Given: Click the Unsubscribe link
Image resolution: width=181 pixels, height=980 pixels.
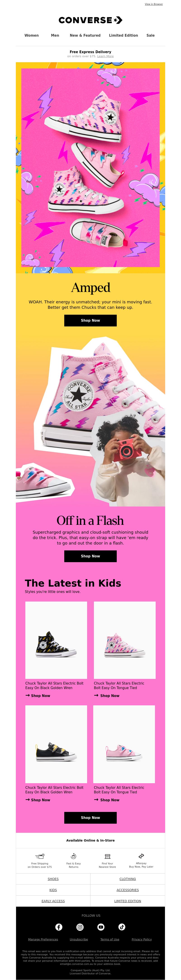Looking at the screenshot, I should (x=79, y=939).
